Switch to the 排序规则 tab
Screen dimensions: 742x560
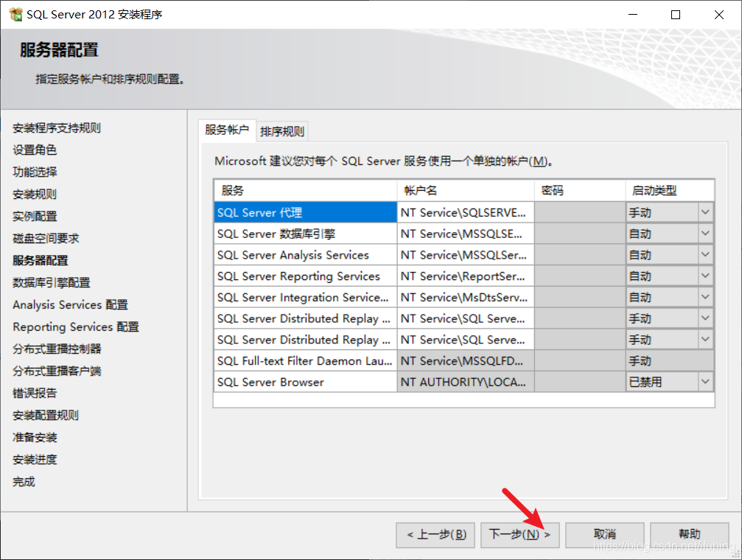[282, 131]
